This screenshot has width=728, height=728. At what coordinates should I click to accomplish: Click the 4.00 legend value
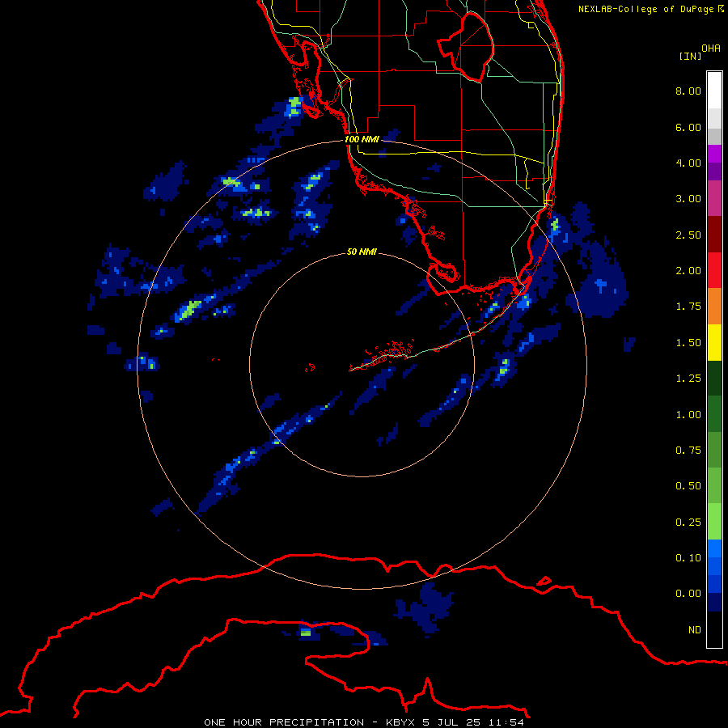pos(688,163)
